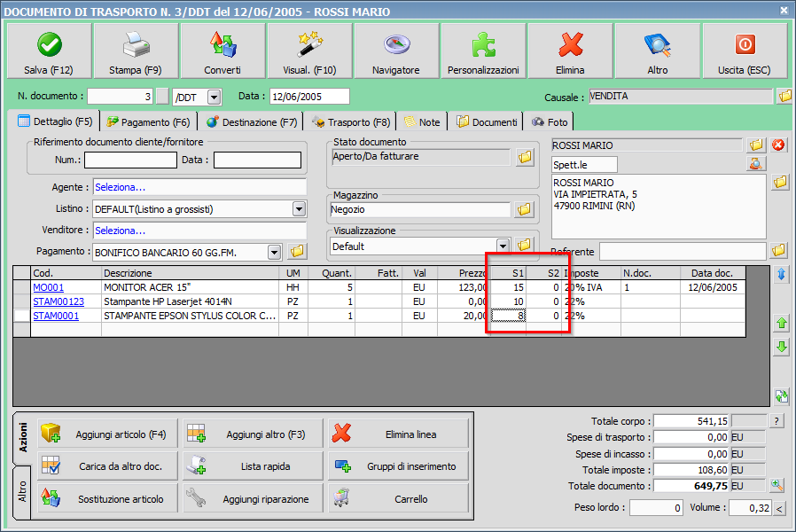The height and width of the screenshot is (532, 796).
Task: Open the Foto tab
Action: point(550,122)
